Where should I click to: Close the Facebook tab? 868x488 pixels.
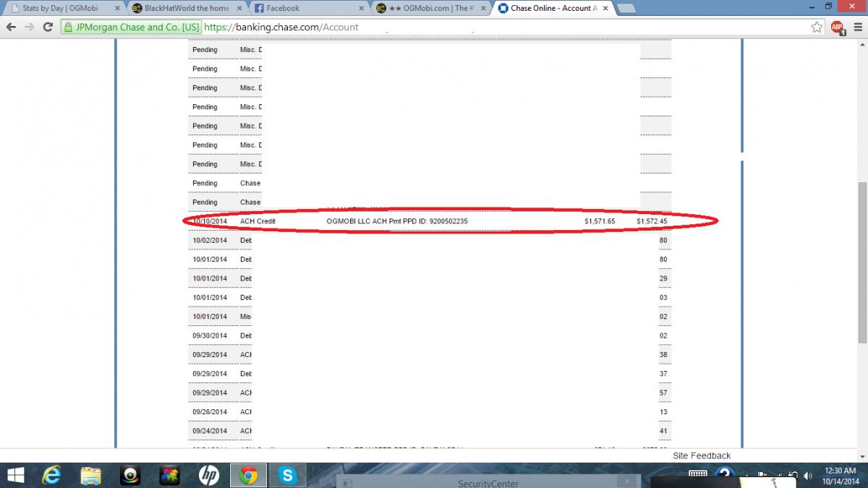[361, 8]
